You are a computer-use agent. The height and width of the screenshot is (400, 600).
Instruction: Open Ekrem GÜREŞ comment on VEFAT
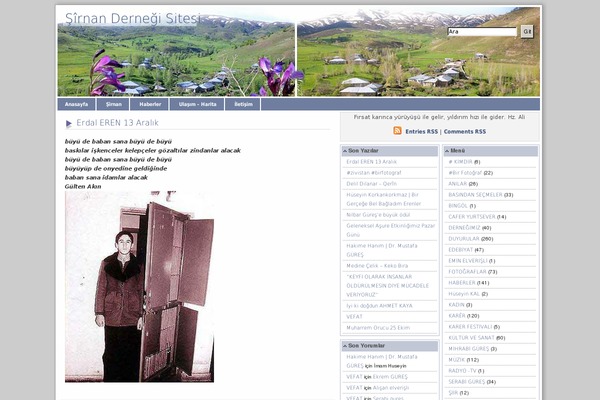coord(390,377)
